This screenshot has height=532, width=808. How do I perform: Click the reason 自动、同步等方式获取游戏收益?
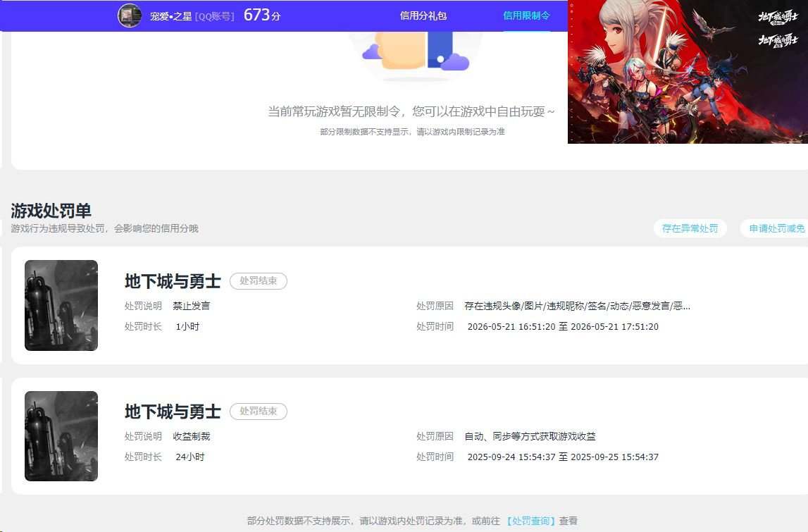(x=530, y=436)
